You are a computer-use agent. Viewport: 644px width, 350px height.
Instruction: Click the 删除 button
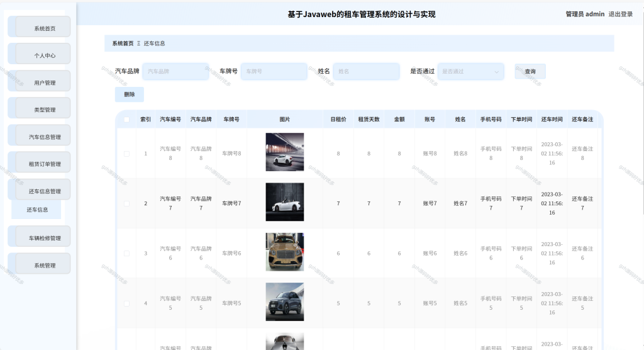tap(130, 94)
